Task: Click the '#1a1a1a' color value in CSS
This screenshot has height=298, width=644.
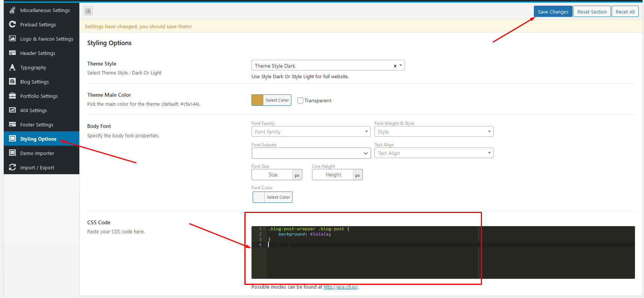Action: point(319,234)
